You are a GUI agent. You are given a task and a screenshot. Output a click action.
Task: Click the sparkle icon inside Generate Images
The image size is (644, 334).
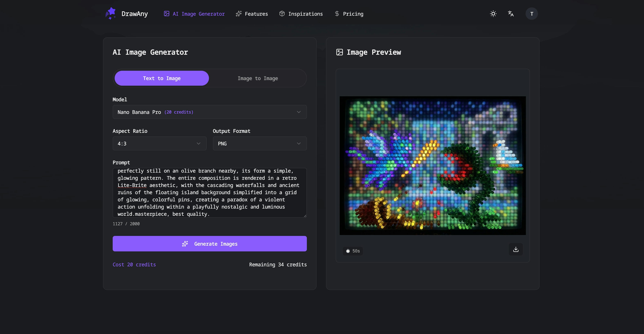click(185, 244)
